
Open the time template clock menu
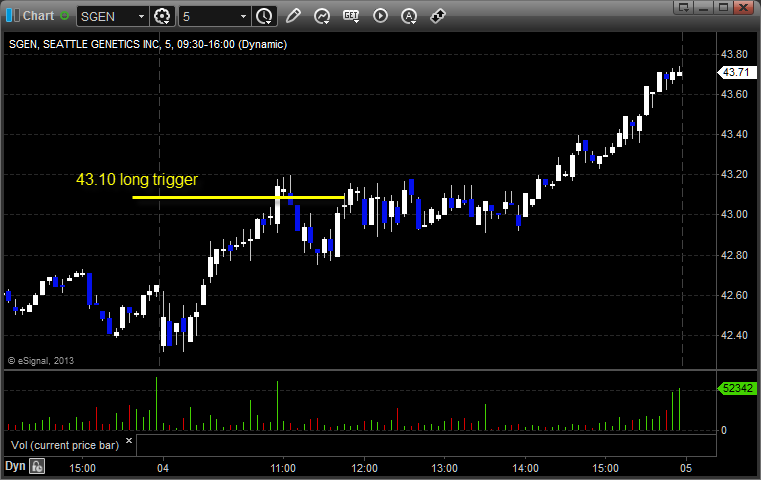point(265,16)
